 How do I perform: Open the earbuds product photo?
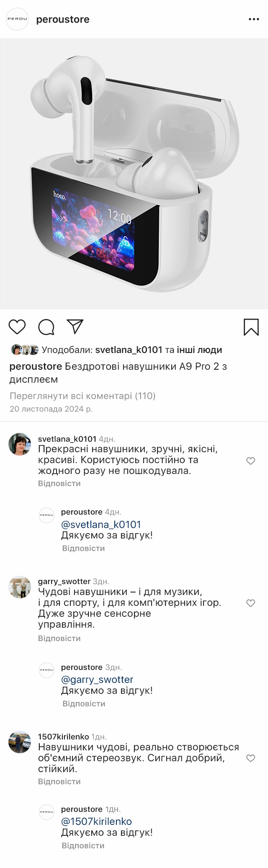[x=134, y=174]
